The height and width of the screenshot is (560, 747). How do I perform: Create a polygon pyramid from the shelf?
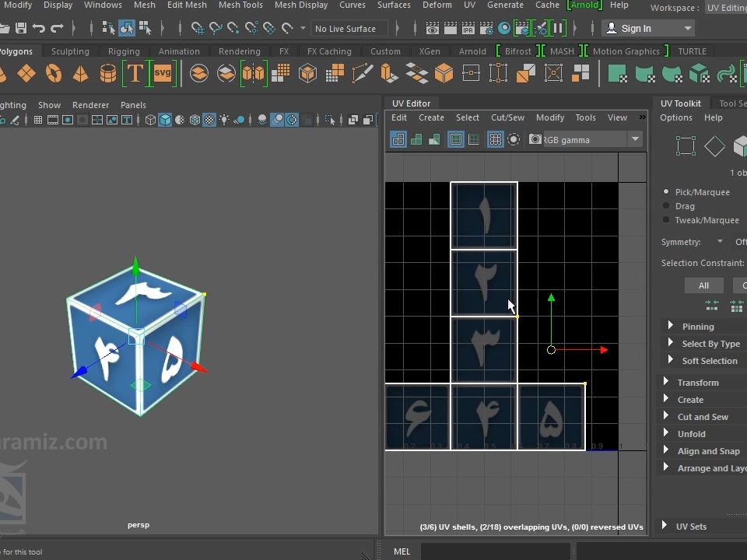coord(80,73)
